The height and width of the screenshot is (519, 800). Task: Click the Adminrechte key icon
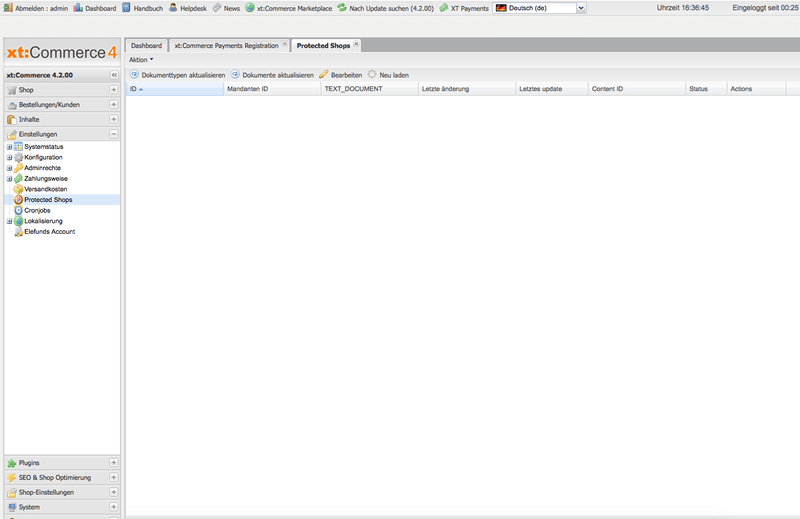18,168
